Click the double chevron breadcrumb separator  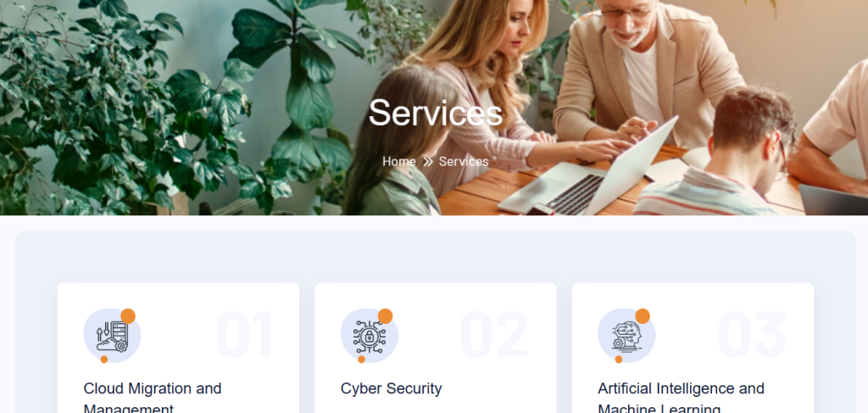click(x=427, y=162)
